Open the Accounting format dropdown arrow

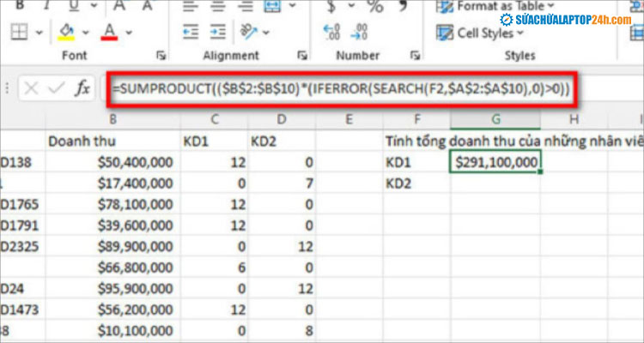click(x=351, y=5)
